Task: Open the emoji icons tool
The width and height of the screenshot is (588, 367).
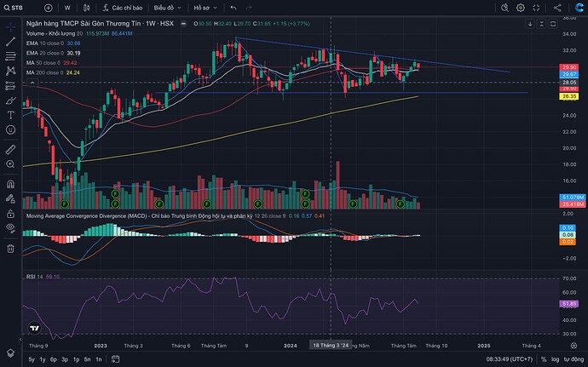Action: [x=10, y=129]
